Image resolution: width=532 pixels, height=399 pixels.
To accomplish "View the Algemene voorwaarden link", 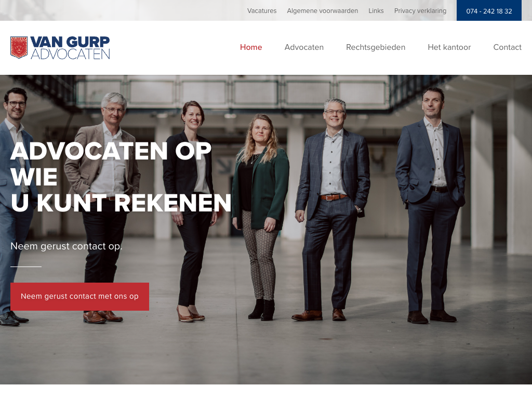I will 322,11.
